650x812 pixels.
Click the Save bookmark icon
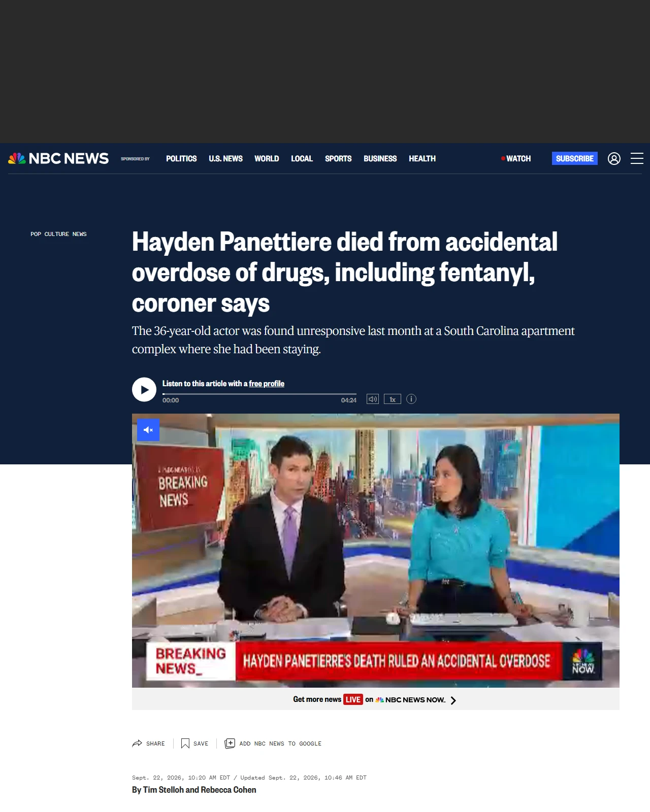185,743
